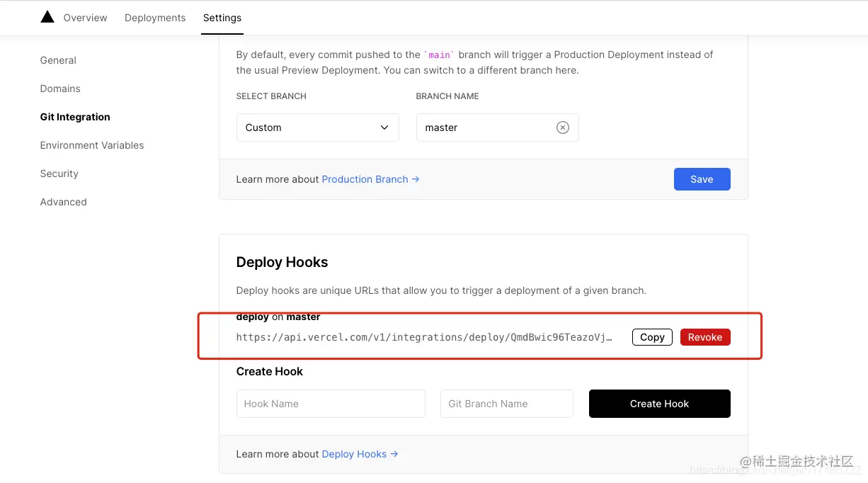Open General settings in sidebar
868x483 pixels.
point(58,60)
